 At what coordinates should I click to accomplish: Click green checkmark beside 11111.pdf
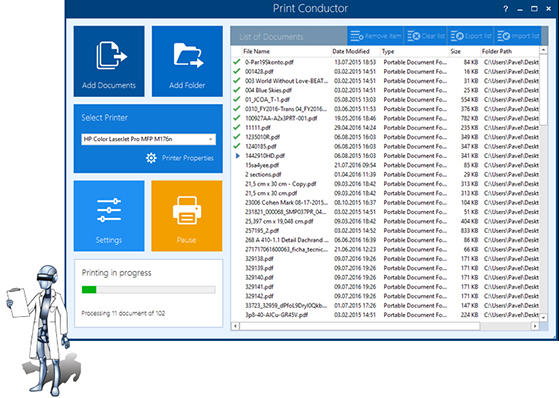(236, 127)
